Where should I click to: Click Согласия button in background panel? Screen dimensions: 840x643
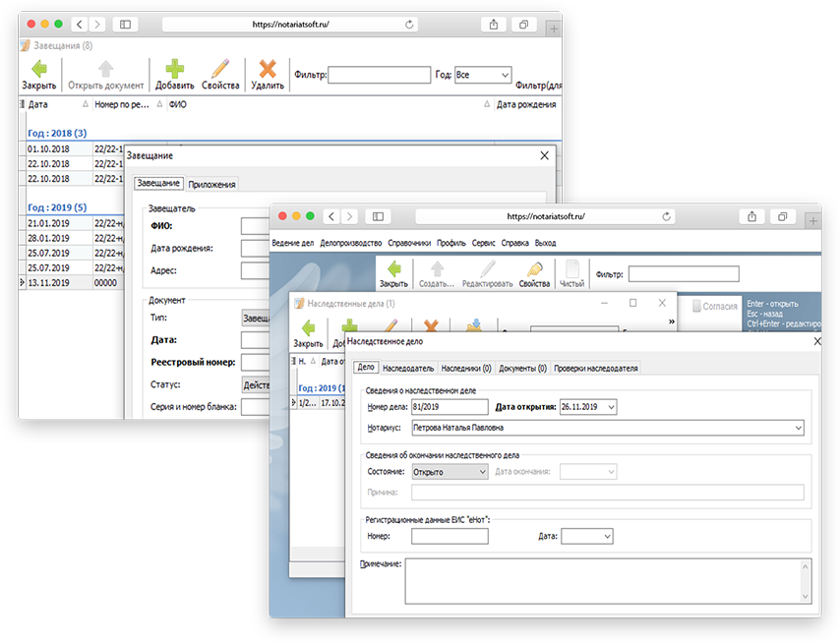coord(715,306)
